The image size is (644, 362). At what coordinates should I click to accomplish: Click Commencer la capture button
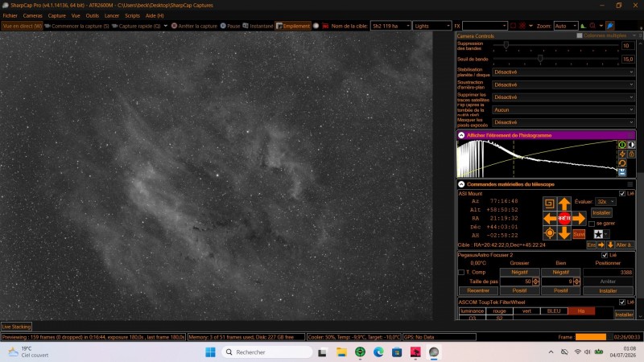(76, 26)
